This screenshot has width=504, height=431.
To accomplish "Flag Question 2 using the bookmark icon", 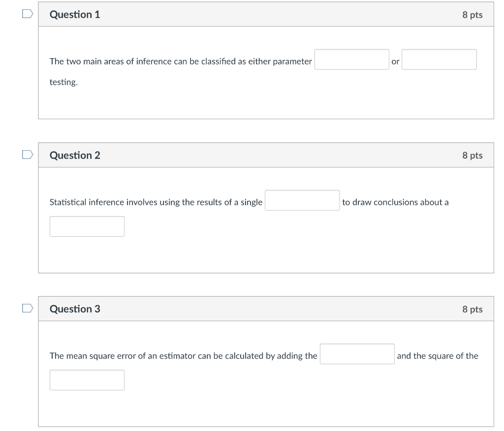I will 28,154.
